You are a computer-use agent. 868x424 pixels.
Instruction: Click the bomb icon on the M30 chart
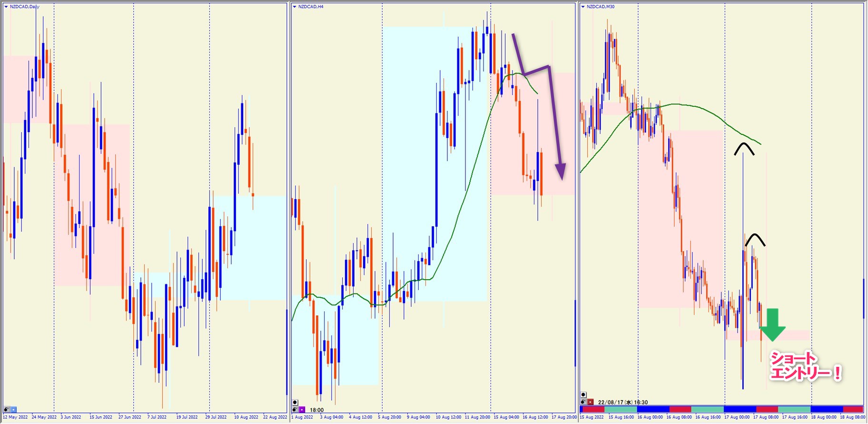click(583, 402)
